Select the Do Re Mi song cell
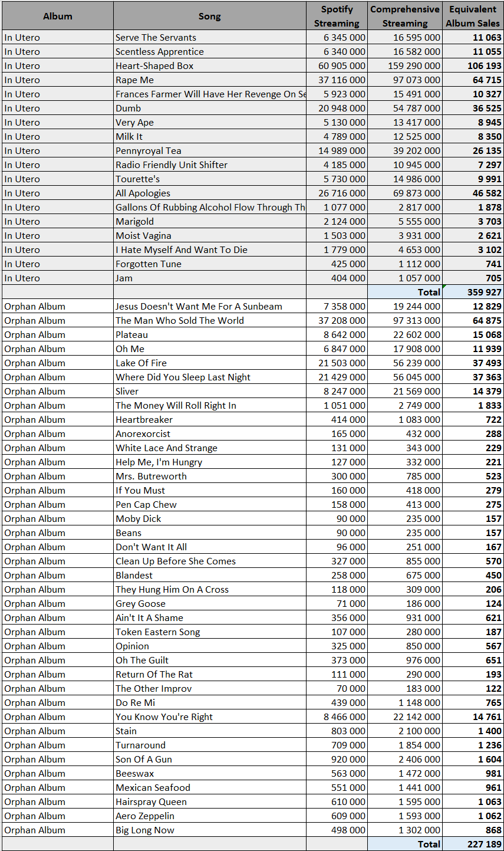Viewport: 504px width, 851px height. pos(209,702)
